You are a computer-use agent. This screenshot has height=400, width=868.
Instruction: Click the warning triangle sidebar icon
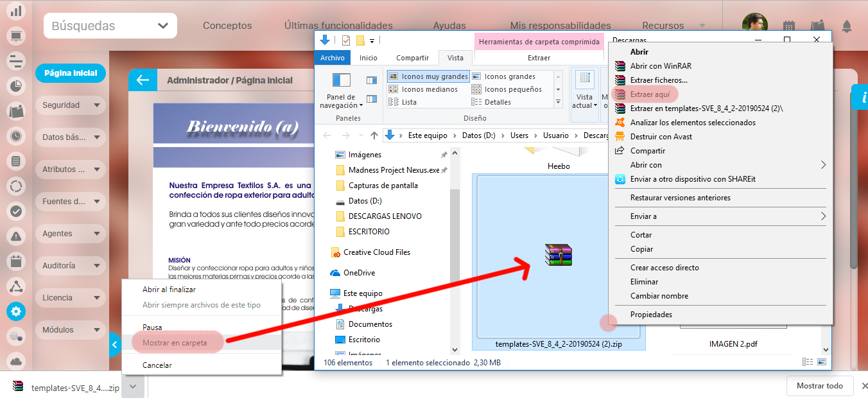[16, 286]
